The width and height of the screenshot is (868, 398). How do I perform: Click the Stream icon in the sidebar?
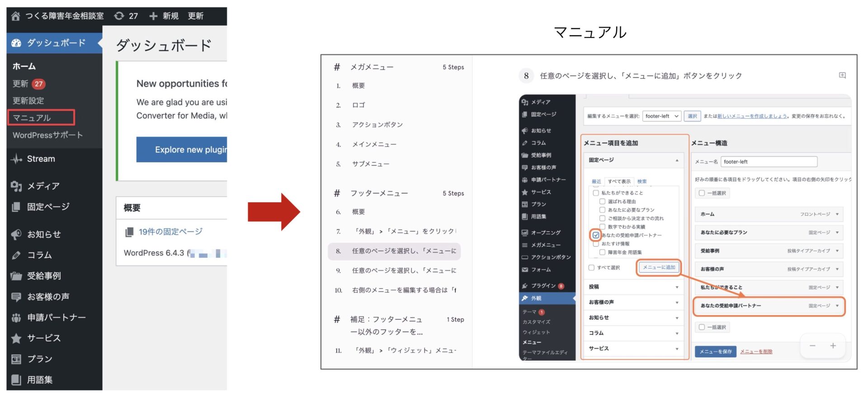coord(16,159)
